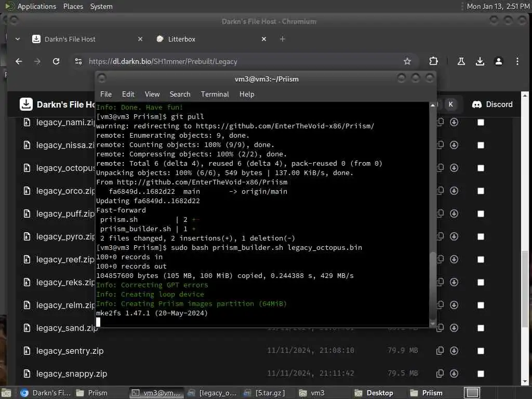The height and width of the screenshot is (399, 532).
Task: Open the terminal Help menu
Action: (x=247, y=95)
